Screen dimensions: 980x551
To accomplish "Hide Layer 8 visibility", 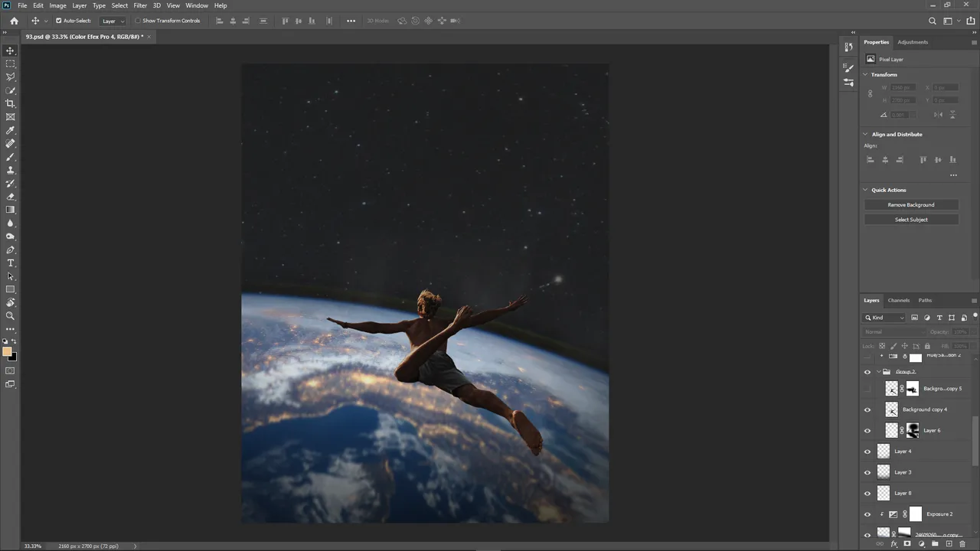I will pos(867,493).
